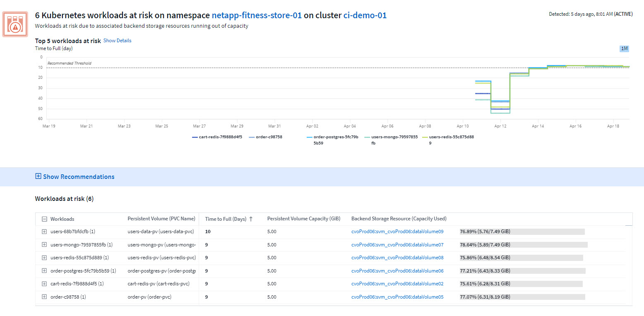
Task: Click the capacity used bar for dataVolume05
Action: click(x=521, y=297)
